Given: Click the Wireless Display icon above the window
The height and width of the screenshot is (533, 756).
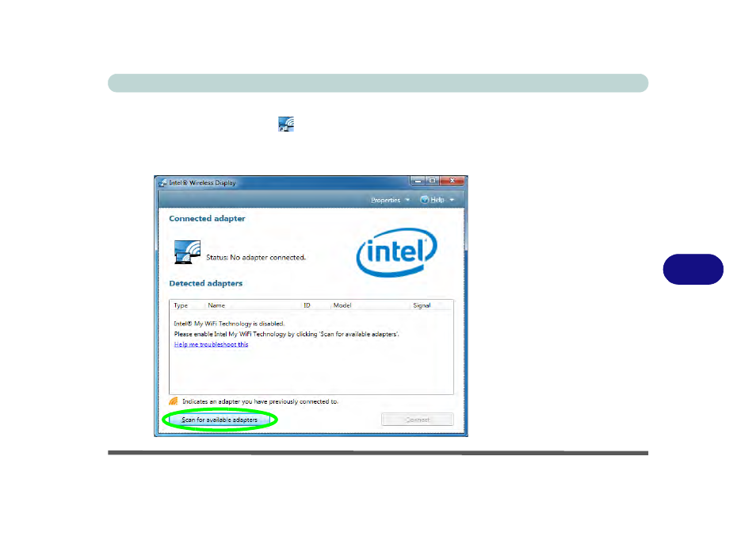Looking at the screenshot, I should [286, 124].
